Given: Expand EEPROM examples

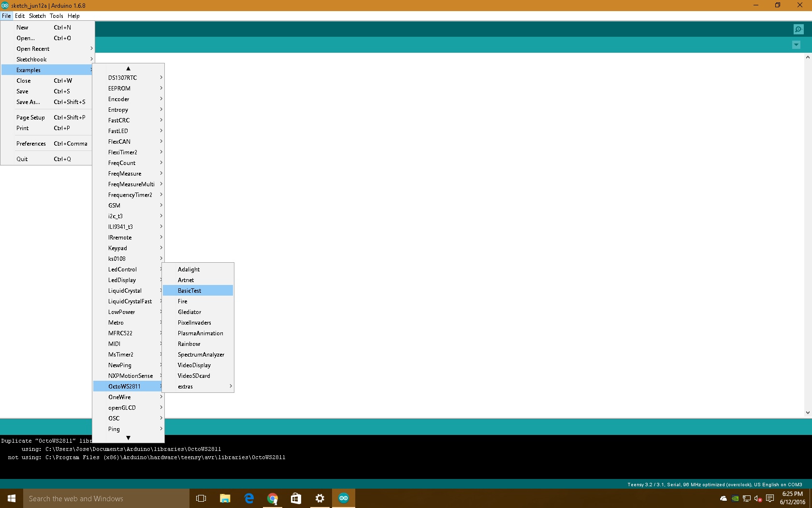Looking at the screenshot, I should tap(128, 89).
